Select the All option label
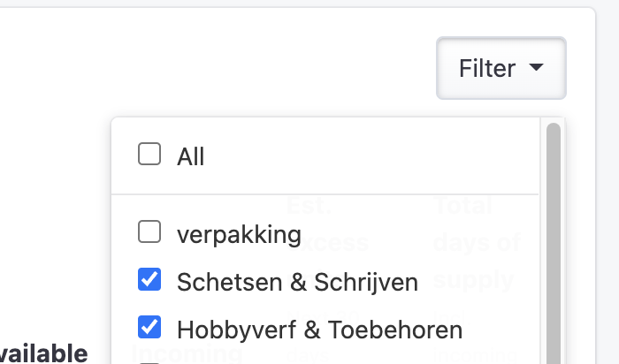Screen dimensions: 619x364 pyautogui.click(x=191, y=156)
